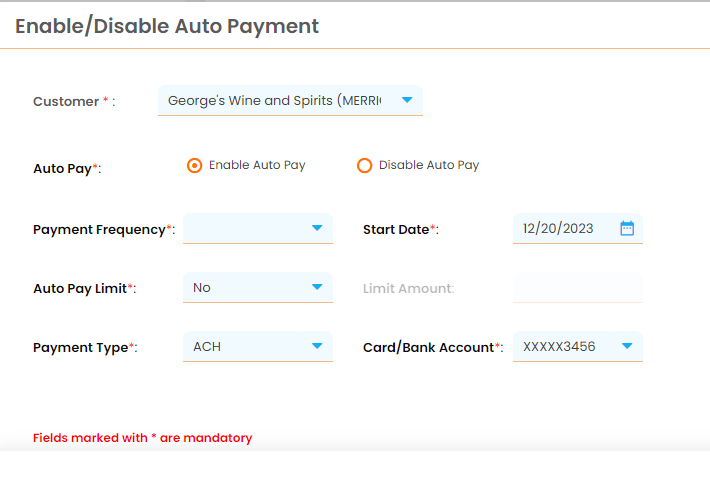
Task: Click the Customer field label
Action: (x=74, y=101)
